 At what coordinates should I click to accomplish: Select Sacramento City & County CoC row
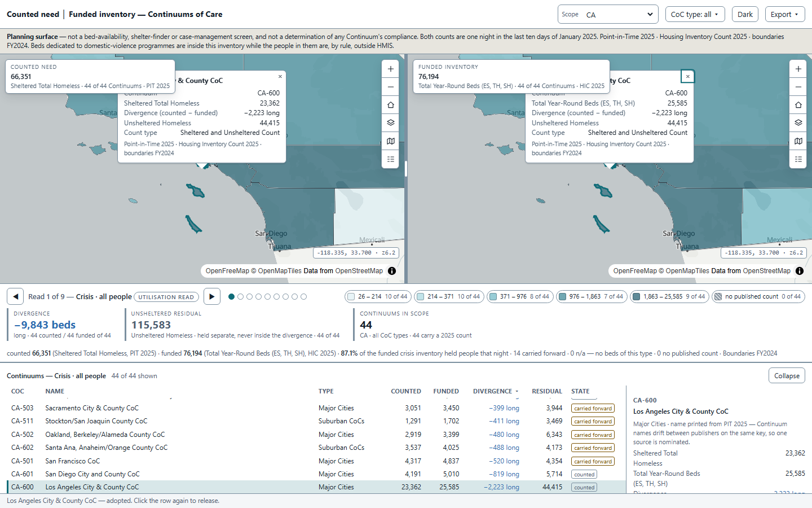click(x=316, y=408)
